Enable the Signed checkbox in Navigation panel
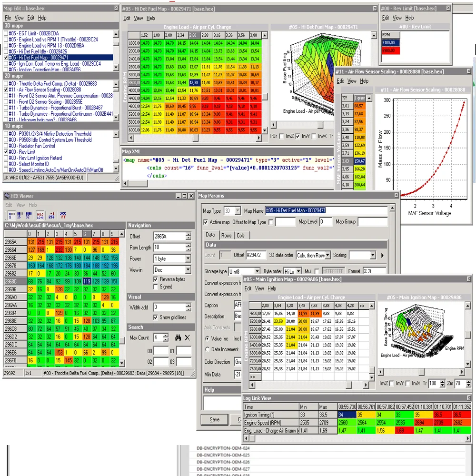This screenshot has height=476, width=476. [x=156, y=287]
